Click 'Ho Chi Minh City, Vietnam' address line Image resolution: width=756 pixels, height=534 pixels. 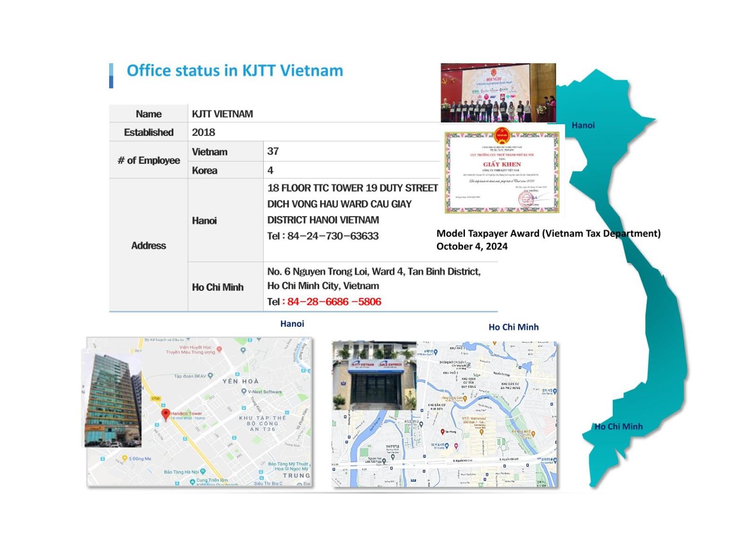[x=323, y=286]
